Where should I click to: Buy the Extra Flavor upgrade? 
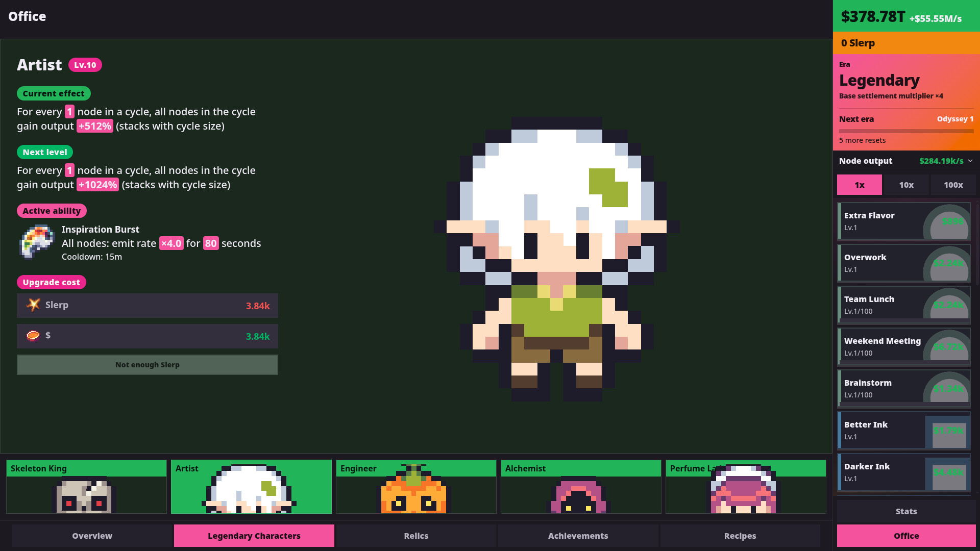(904, 221)
